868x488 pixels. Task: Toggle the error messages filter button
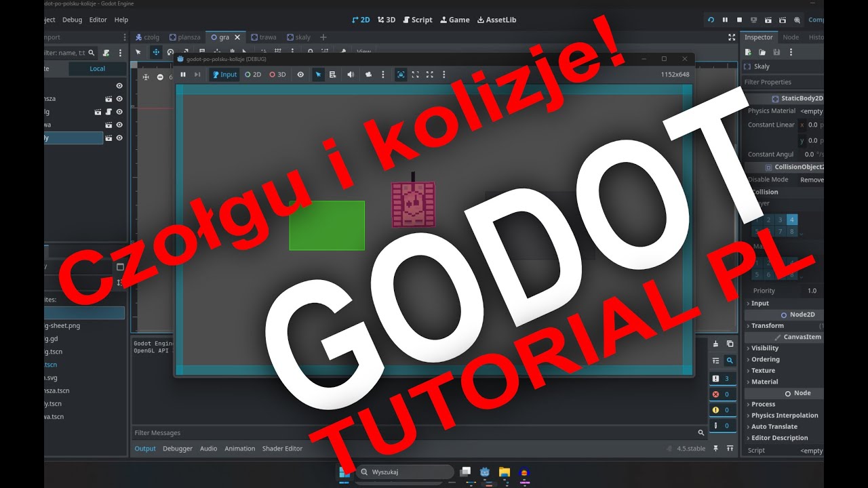point(721,394)
